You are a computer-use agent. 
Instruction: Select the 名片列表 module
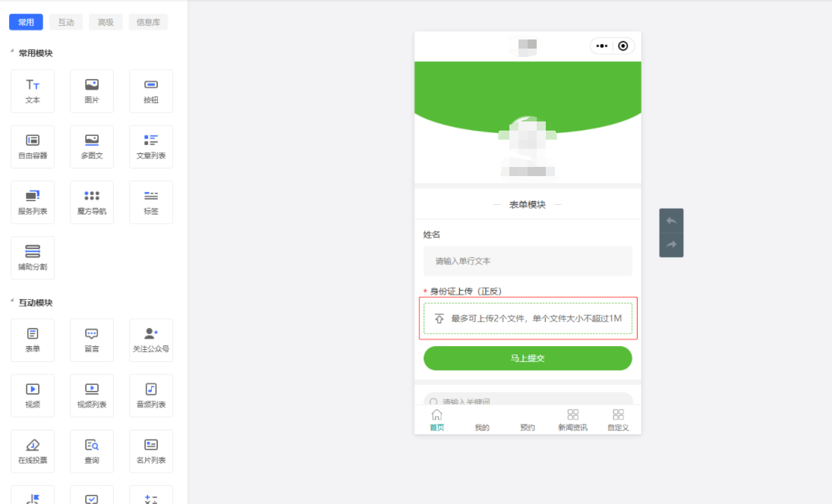pos(151,452)
